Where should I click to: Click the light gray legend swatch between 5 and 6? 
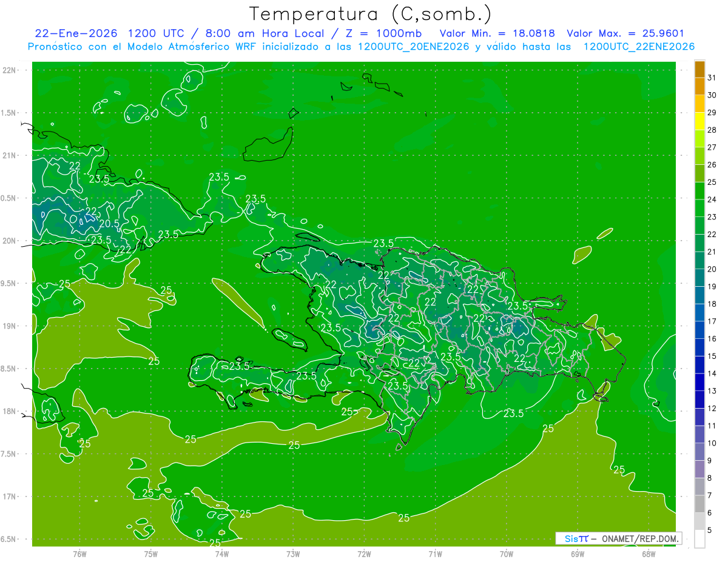(699, 521)
